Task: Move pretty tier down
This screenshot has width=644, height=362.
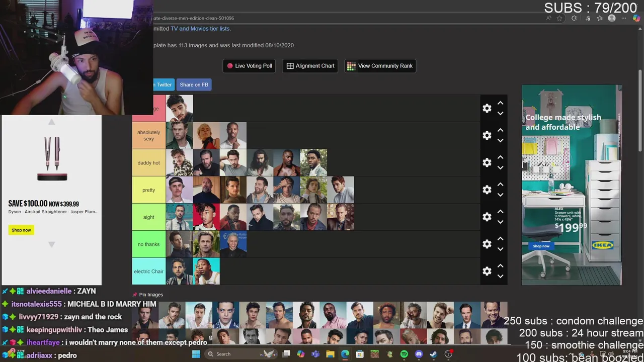Action: tap(500, 195)
